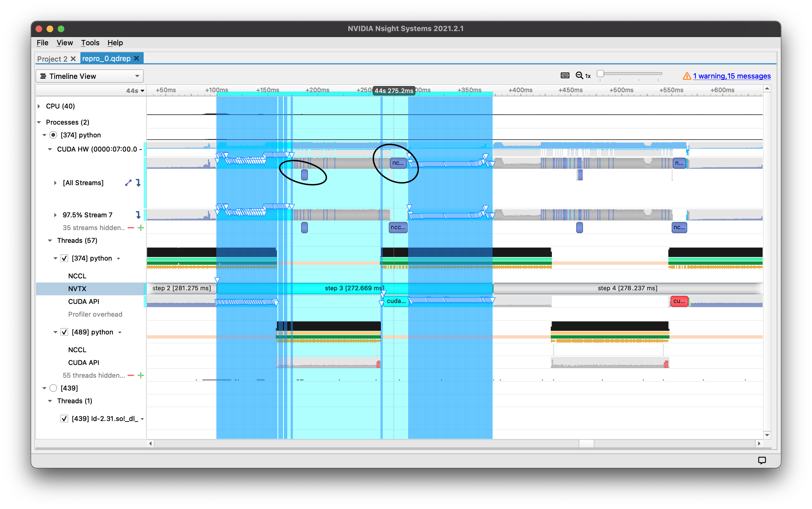Screen dimensions: 812x509
Task: Switch to the Project 2 tab
Action: click(52, 59)
